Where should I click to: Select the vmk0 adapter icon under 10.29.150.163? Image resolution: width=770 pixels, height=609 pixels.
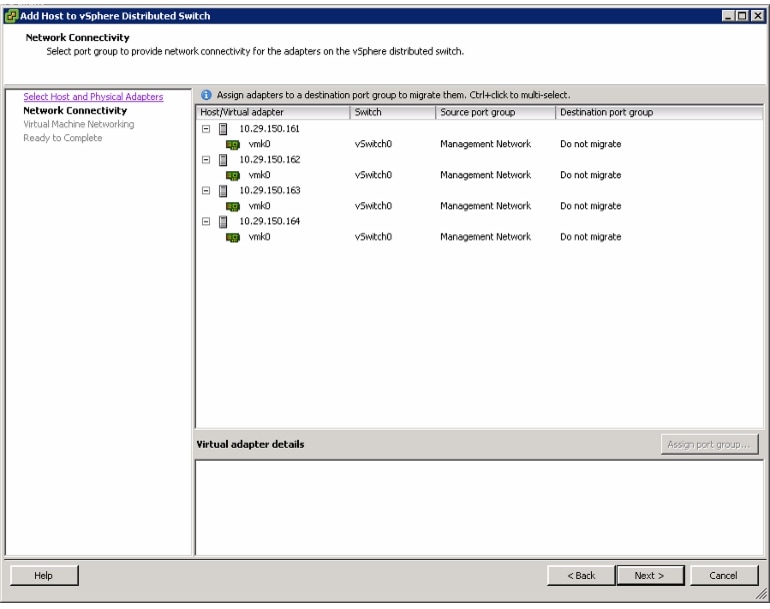232,207
